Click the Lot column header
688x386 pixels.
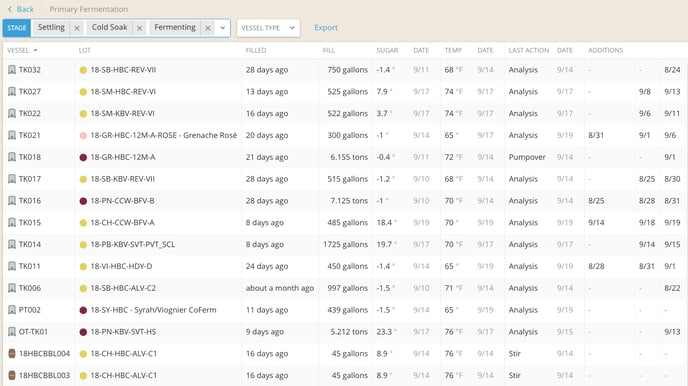coord(85,50)
